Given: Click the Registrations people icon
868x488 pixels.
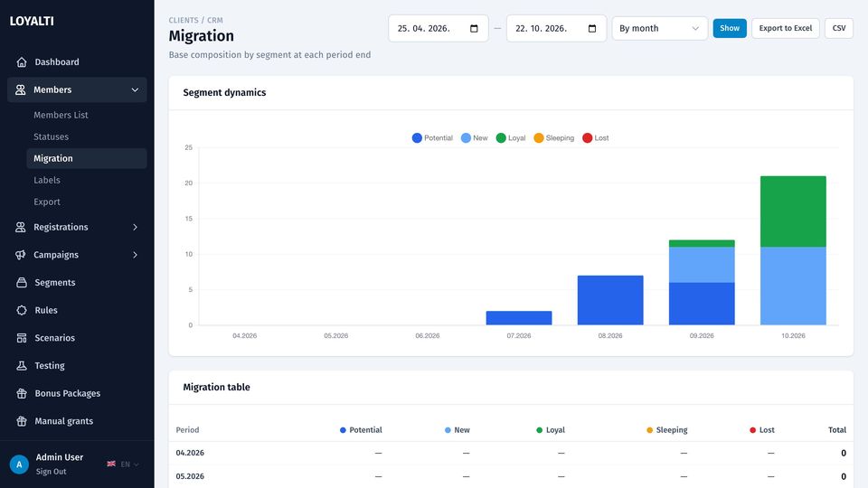Looking at the screenshot, I should (21, 227).
